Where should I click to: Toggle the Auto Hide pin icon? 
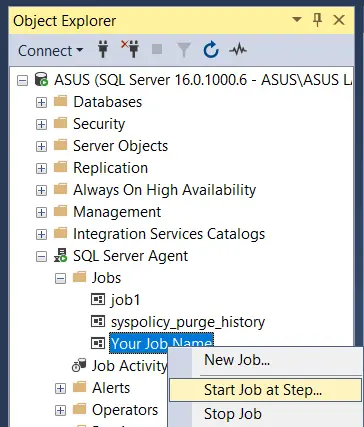click(318, 20)
